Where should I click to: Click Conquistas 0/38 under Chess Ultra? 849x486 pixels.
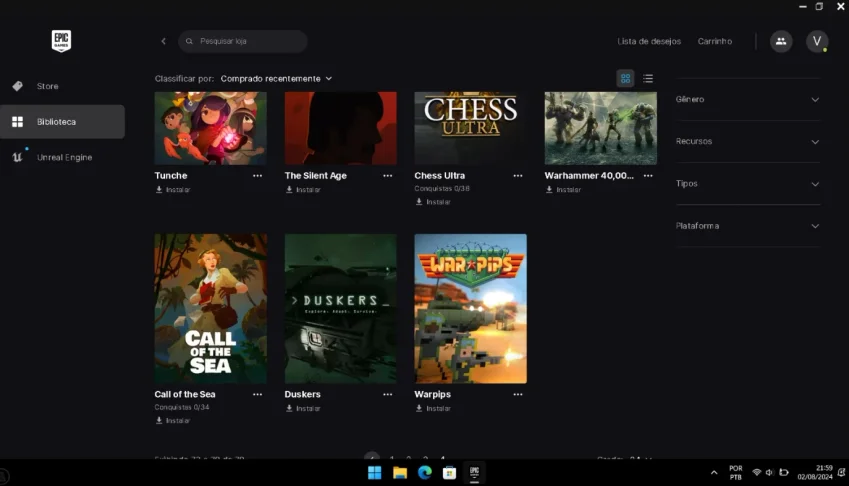click(442, 188)
